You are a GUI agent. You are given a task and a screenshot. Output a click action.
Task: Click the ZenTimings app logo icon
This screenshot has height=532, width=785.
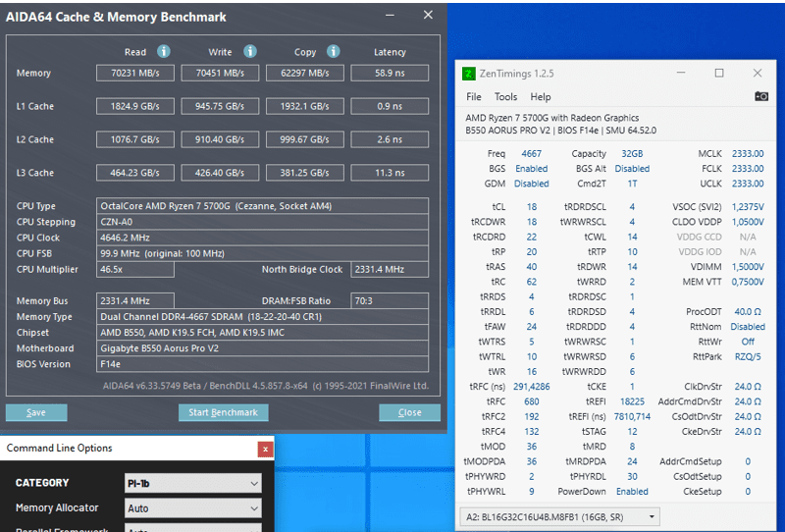click(x=469, y=74)
